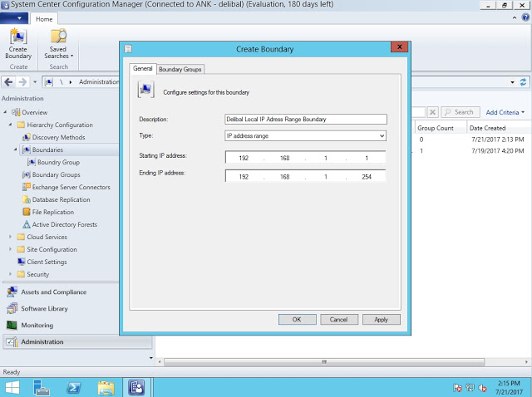Switch to the Boundary Groups tab

[x=180, y=69]
